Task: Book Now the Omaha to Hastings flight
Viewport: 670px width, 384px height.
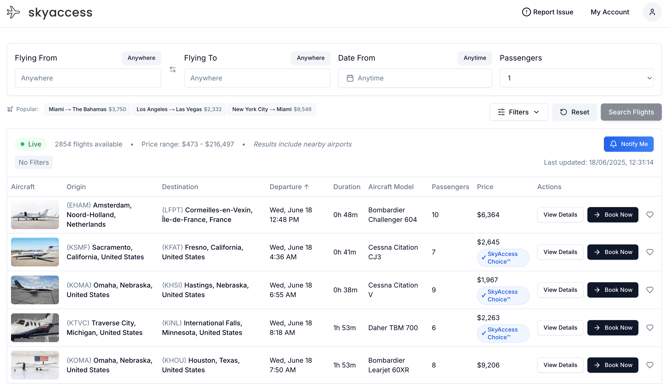Action: tap(613, 290)
